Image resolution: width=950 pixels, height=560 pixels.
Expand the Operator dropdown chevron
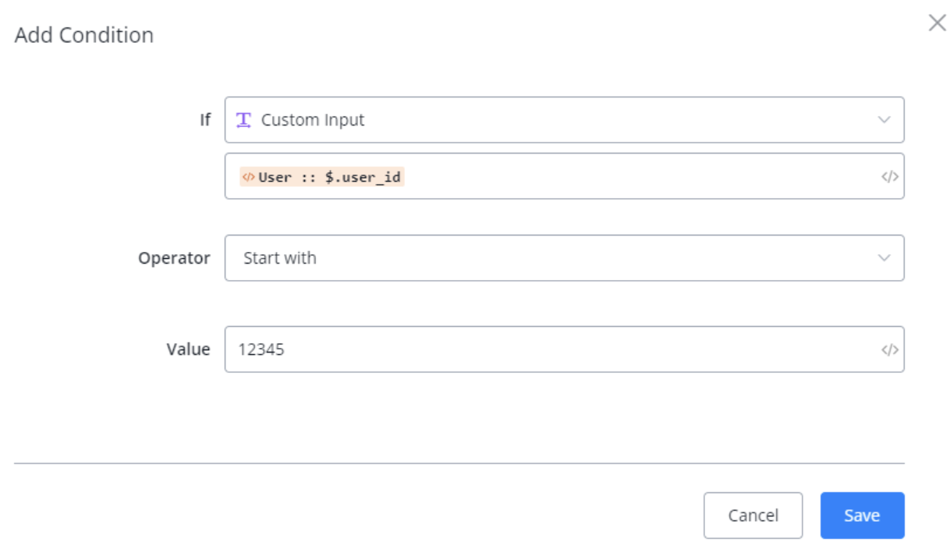click(x=884, y=258)
